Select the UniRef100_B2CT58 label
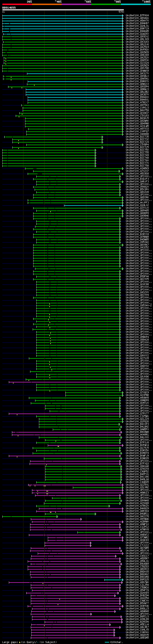 click(137, 166)
